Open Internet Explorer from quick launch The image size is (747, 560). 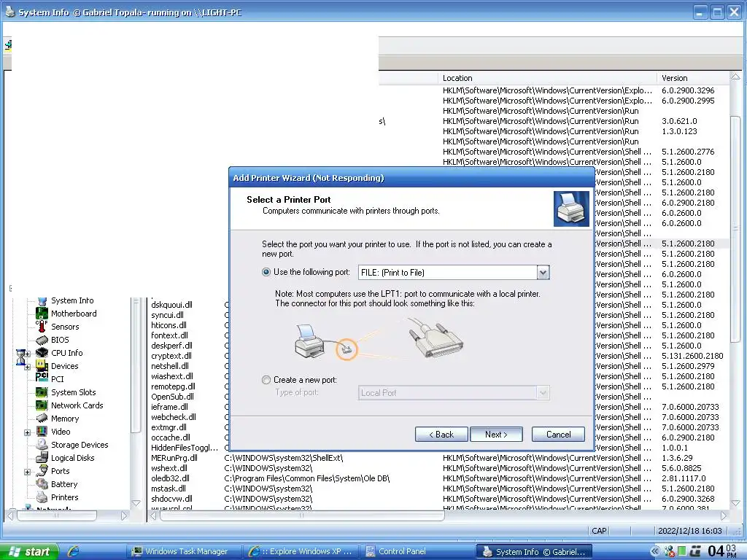point(73,551)
